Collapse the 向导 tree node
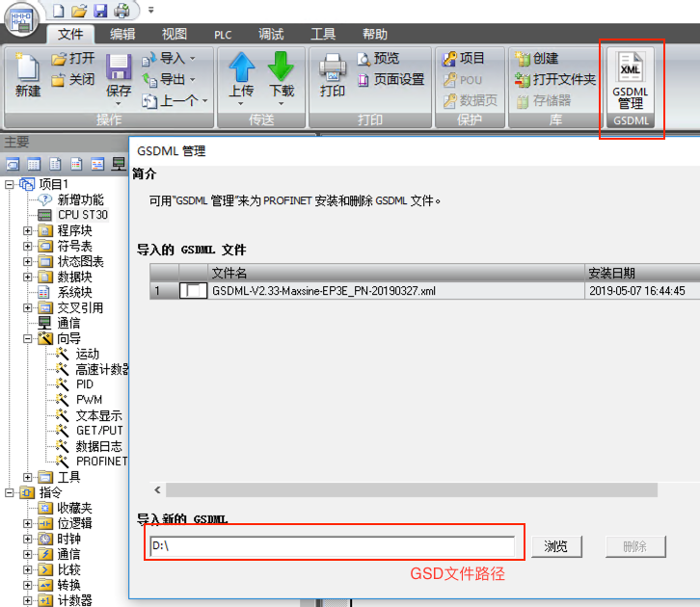 click(28, 339)
